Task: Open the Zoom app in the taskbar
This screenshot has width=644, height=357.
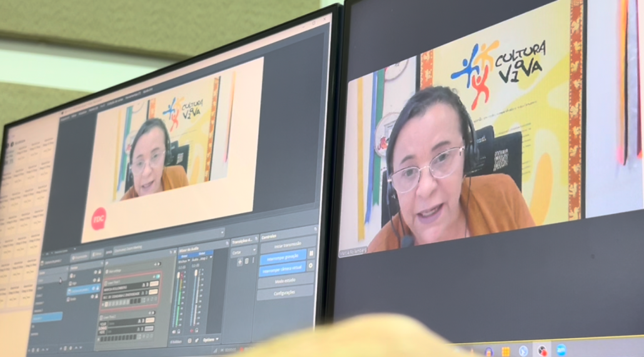Action: (561, 349)
